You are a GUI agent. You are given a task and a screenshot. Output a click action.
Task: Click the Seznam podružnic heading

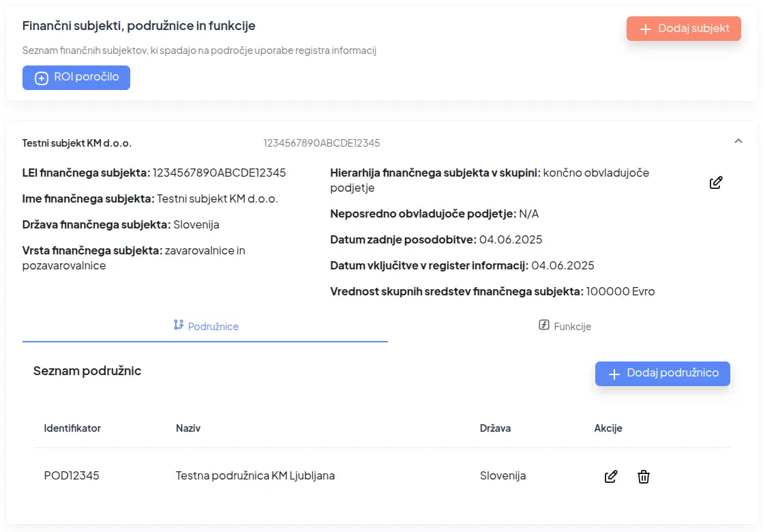tap(87, 371)
